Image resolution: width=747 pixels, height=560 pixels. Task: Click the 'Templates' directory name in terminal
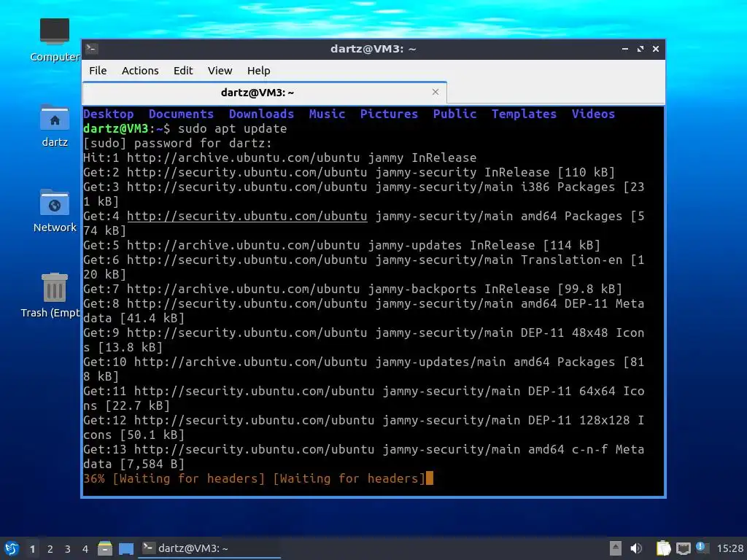[x=524, y=114]
